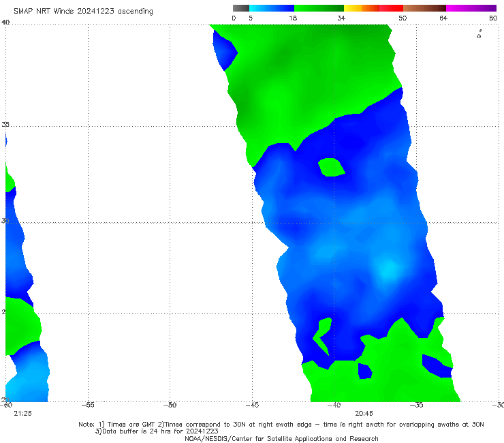Click the magenta-purple segment of the color bar
The image size is (504, 443).
pyautogui.click(x=471, y=8)
